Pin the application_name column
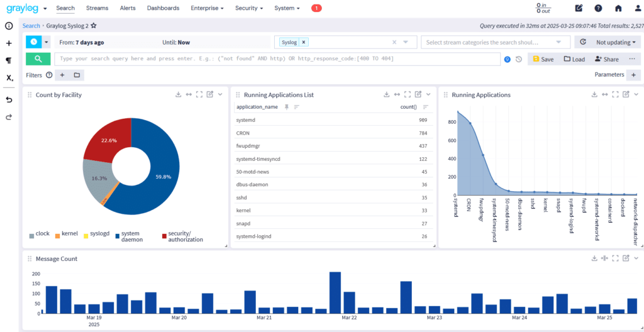The height and width of the screenshot is (332, 644). pyautogui.click(x=287, y=107)
